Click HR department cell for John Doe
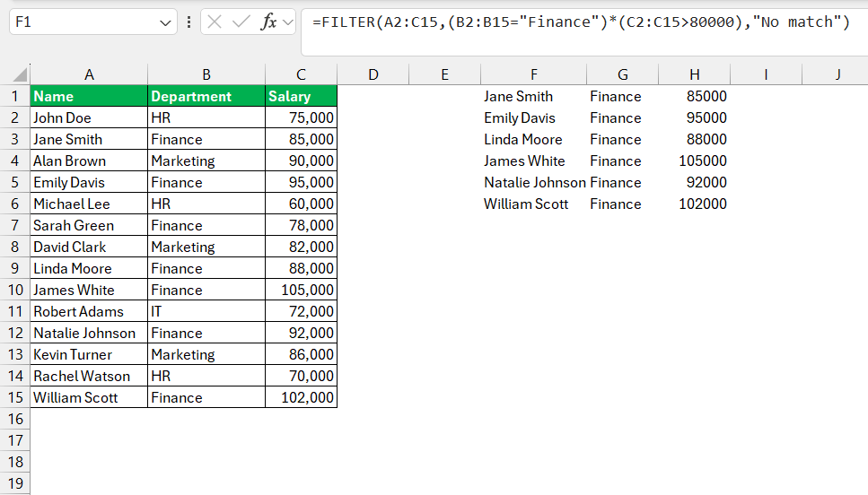Screen dimensions: 868x495 click(x=206, y=117)
